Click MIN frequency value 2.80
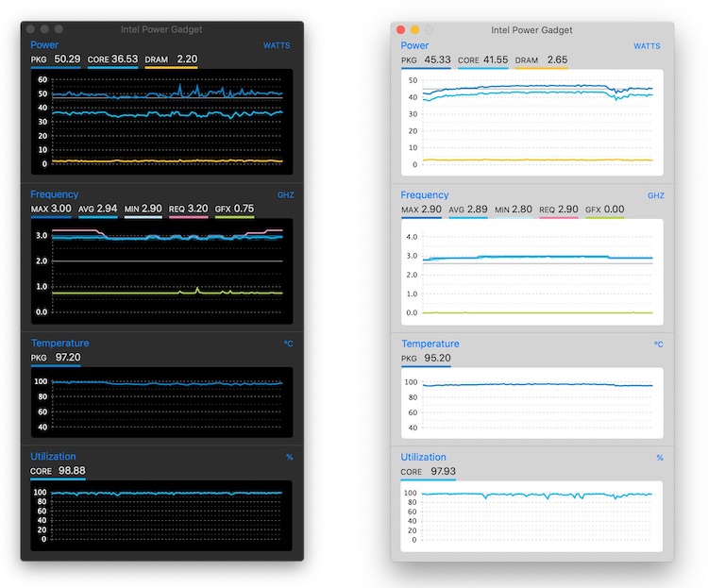Image resolution: width=708 pixels, height=588 pixels. 522,210
